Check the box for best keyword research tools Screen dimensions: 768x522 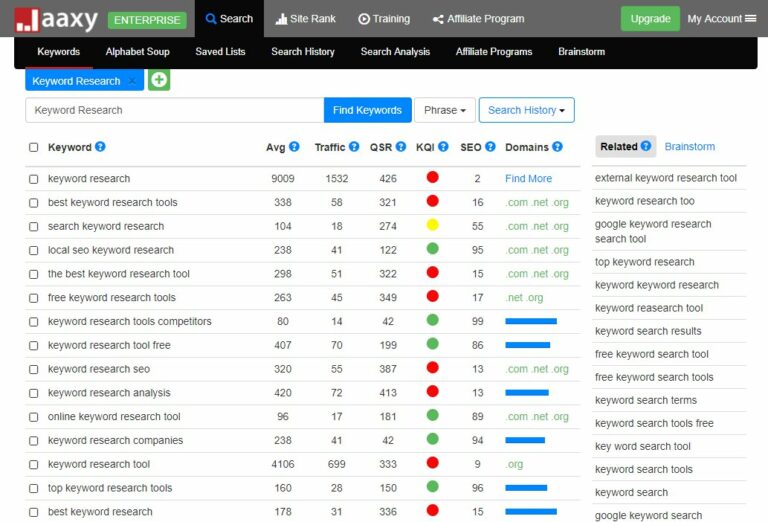click(x=33, y=203)
